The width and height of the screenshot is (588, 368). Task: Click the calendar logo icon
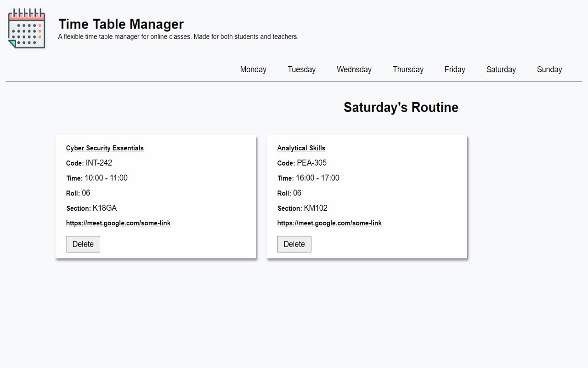click(27, 29)
